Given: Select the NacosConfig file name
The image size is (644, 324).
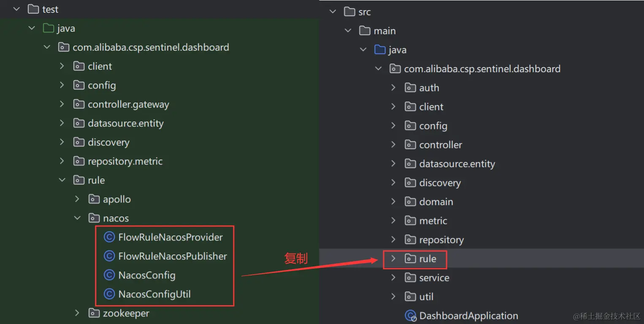Looking at the screenshot, I should (147, 275).
